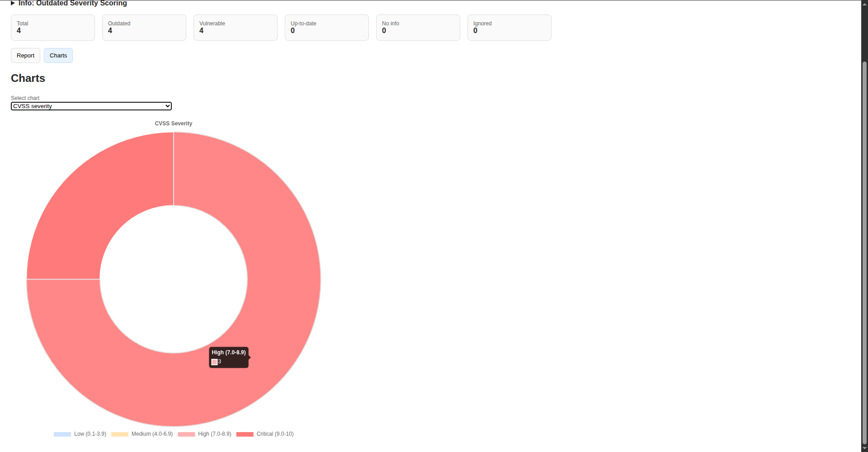Click the Low severity color swatch
868x452 pixels.
62,434
